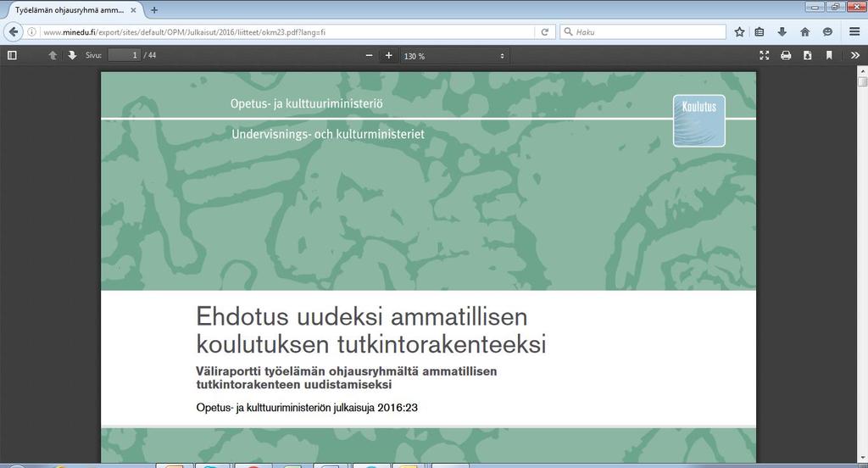Screen dimensions: 868x468
Task: Click the 'Sivu:' label
Action: click(93, 55)
